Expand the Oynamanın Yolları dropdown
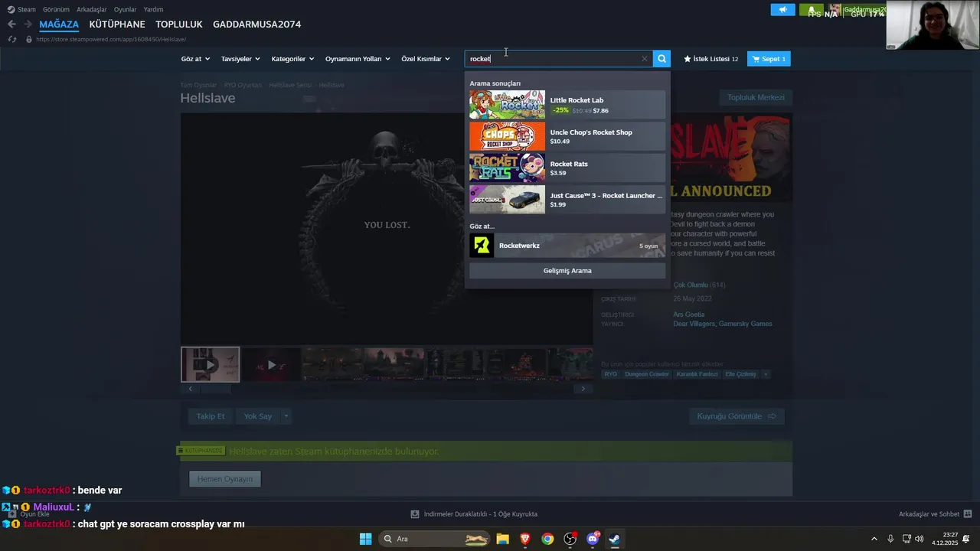This screenshot has width=980, height=551. 358,59
